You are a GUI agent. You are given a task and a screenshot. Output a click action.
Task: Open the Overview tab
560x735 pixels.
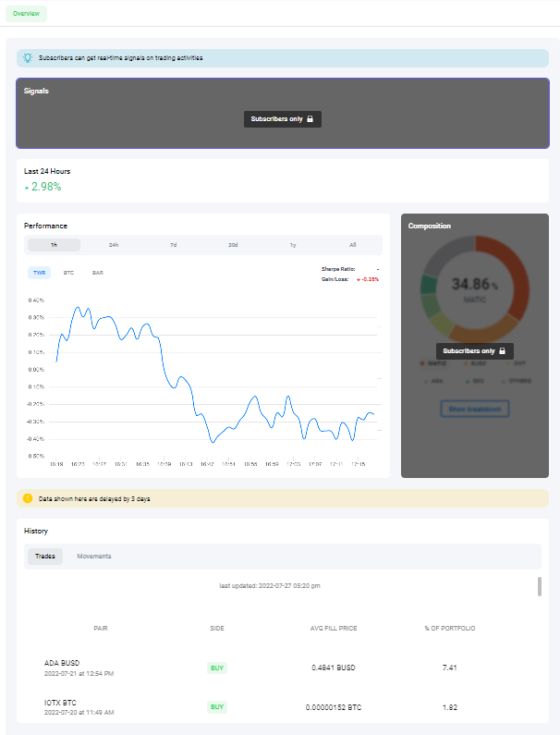point(26,14)
